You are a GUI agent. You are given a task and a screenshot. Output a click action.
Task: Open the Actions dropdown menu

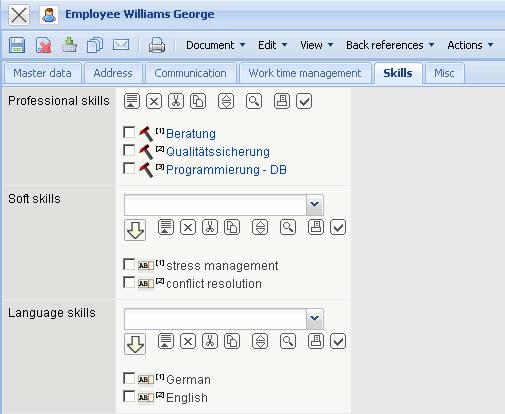pyautogui.click(x=470, y=45)
